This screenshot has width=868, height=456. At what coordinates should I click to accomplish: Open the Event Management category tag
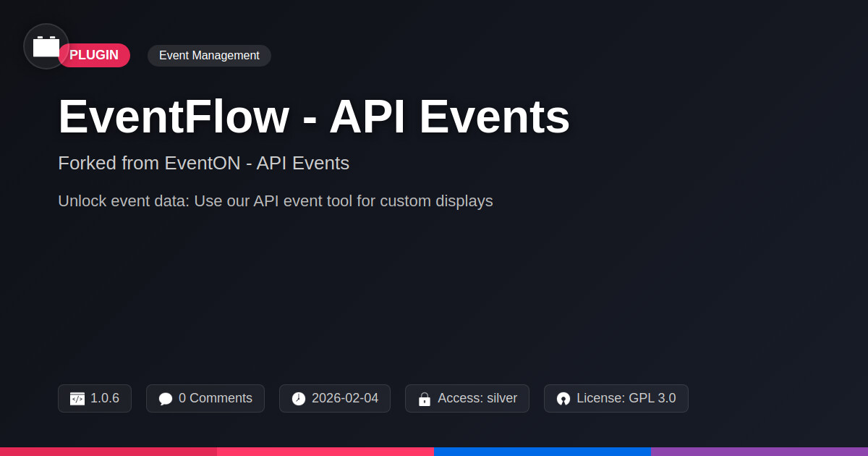pos(209,56)
